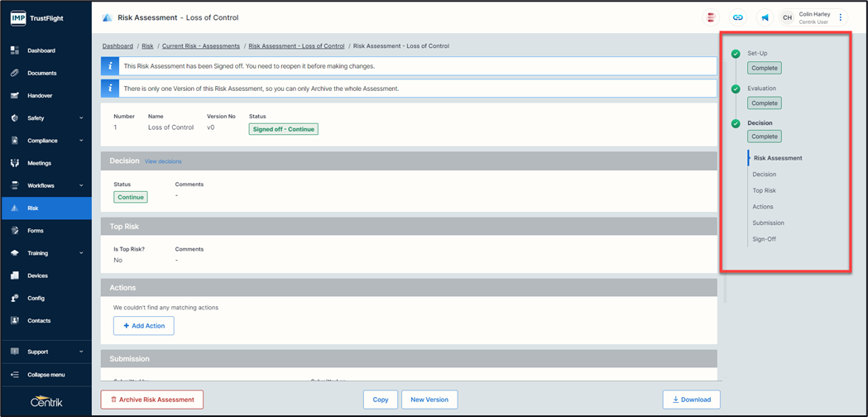Open the View decisions link
This screenshot has width=868, height=417.
[x=163, y=161]
